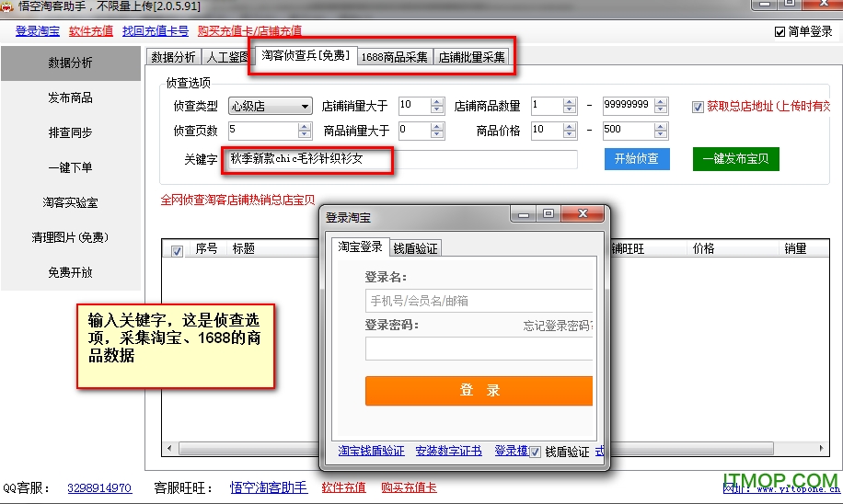Open 购买充值卡/店铺充值 link
Viewport: 843px width, 504px height.
click(x=249, y=31)
